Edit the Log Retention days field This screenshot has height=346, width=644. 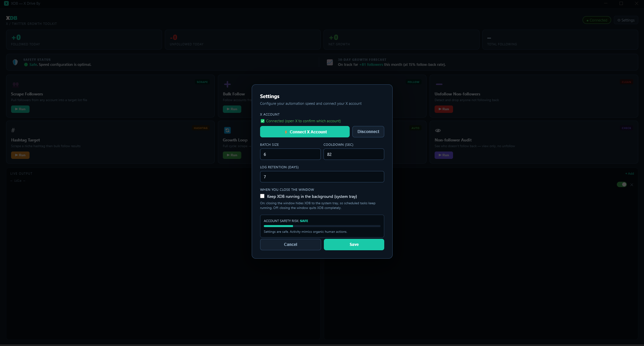point(322,177)
